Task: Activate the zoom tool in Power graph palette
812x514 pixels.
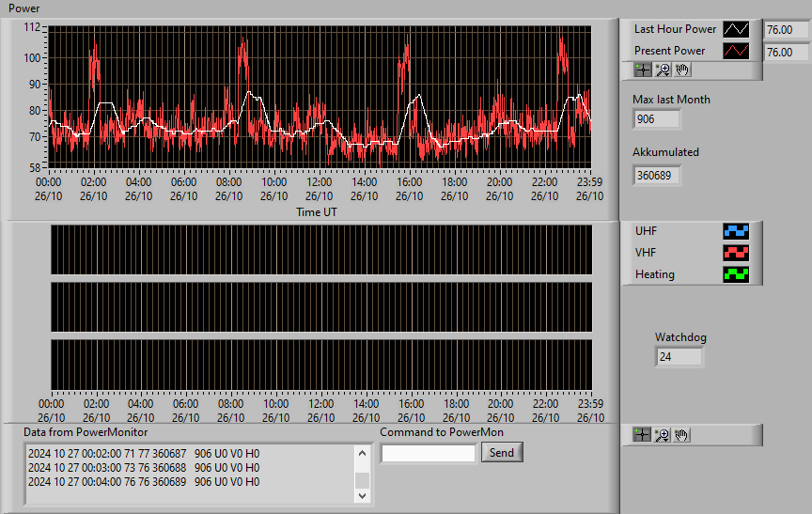Action: (663, 70)
